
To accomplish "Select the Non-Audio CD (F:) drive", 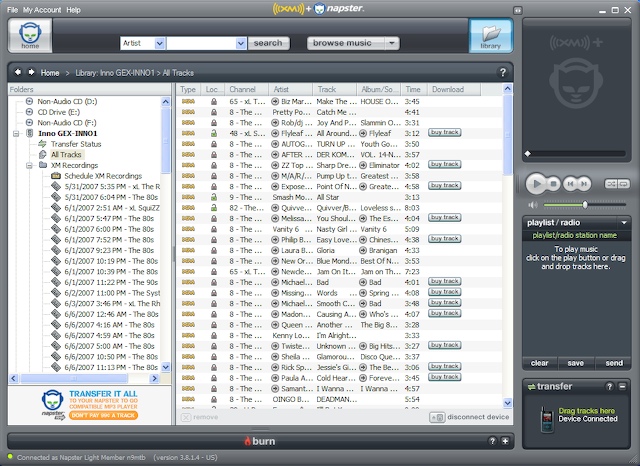I will click(x=67, y=122).
